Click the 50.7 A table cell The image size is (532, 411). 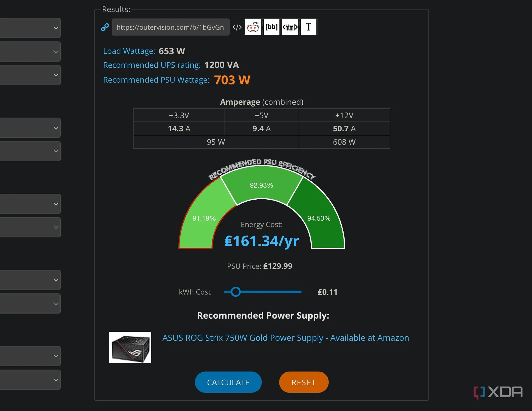[x=344, y=129]
